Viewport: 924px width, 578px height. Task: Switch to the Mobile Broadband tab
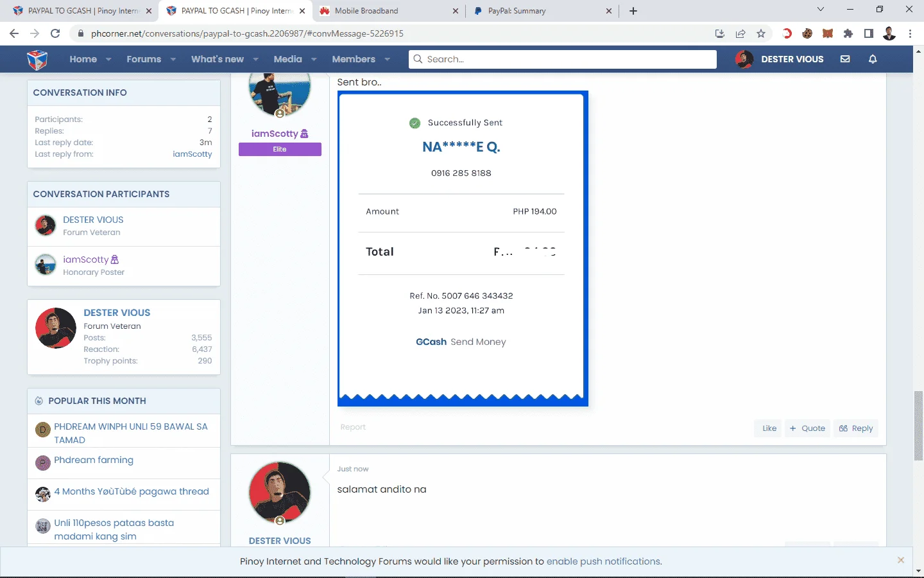pos(388,11)
